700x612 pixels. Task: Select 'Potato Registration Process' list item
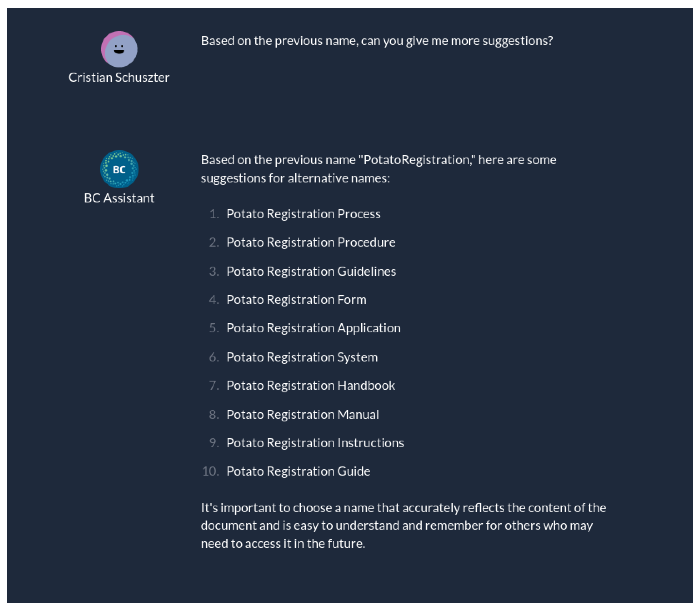pos(303,214)
